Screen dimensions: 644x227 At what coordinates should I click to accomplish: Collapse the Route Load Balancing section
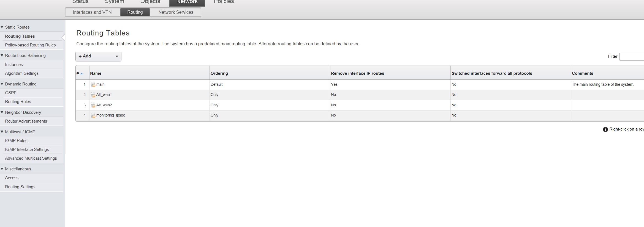coord(2,56)
